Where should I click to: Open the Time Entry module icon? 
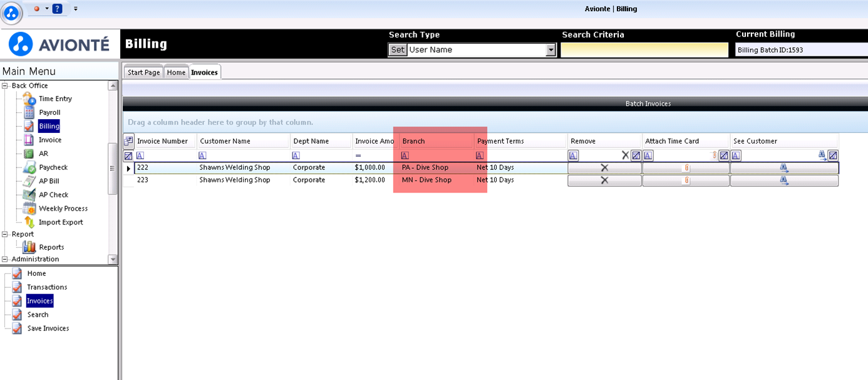pyautogui.click(x=29, y=98)
